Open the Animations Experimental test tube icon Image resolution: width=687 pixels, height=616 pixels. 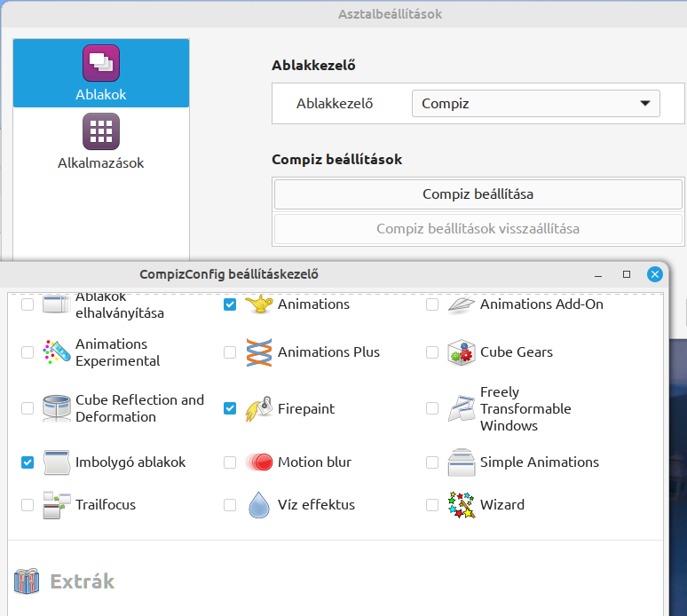pos(57,352)
